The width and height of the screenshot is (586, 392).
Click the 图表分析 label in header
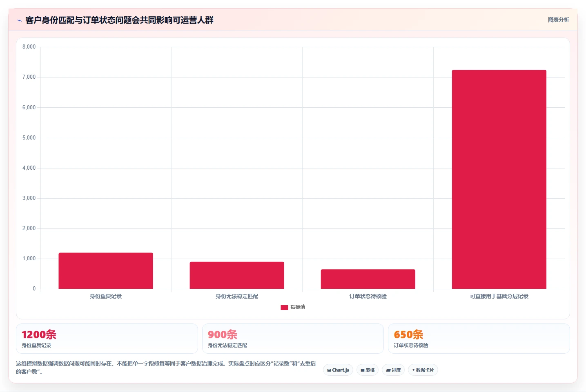pyautogui.click(x=558, y=20)
